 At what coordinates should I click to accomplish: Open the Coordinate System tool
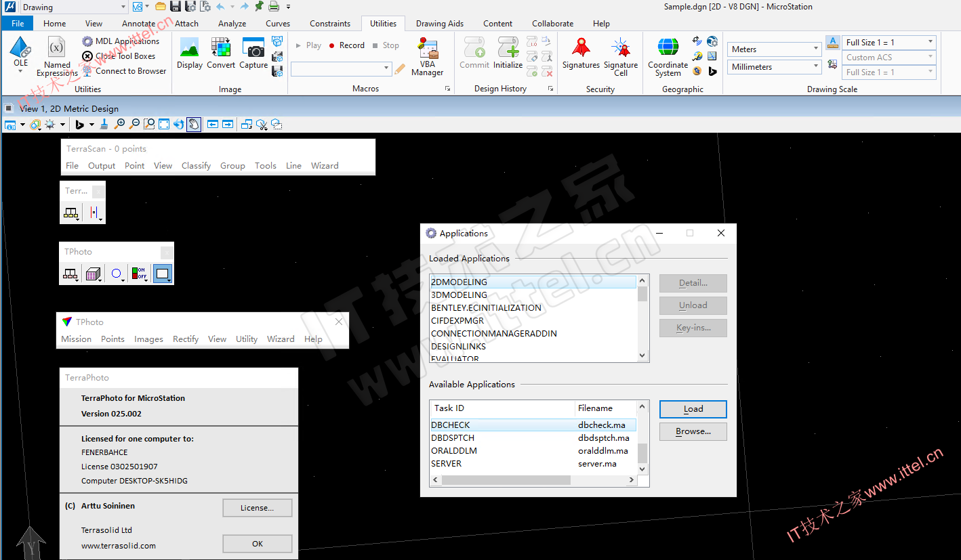pos(668,57)
